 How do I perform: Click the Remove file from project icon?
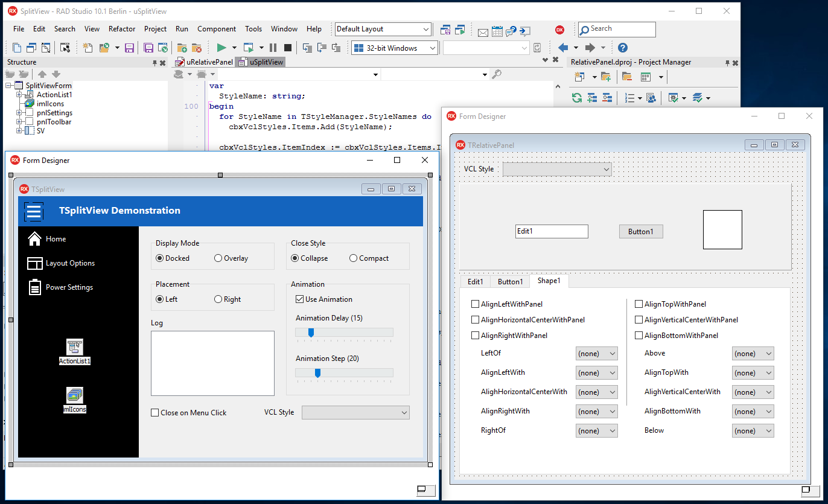tap(196, 48)
